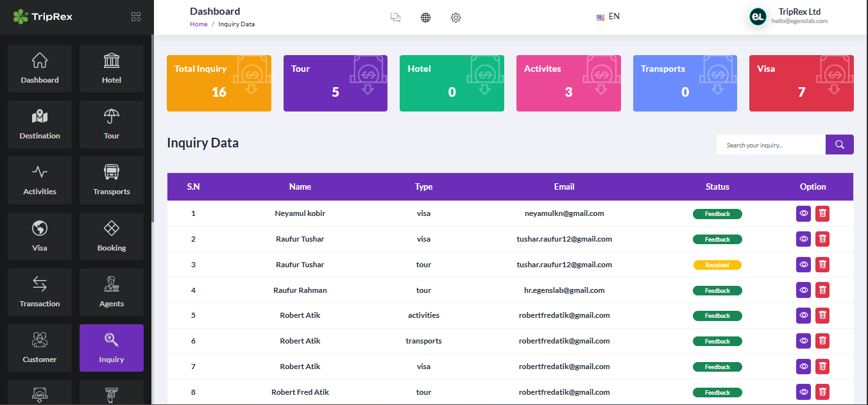Expand the sidebar grid menu toggle

point(135,17)
